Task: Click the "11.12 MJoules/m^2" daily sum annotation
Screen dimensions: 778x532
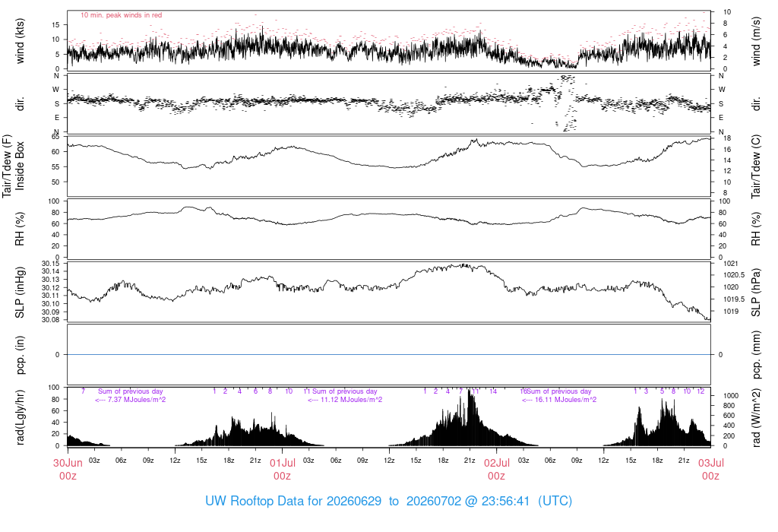Action: coord(351,400)
